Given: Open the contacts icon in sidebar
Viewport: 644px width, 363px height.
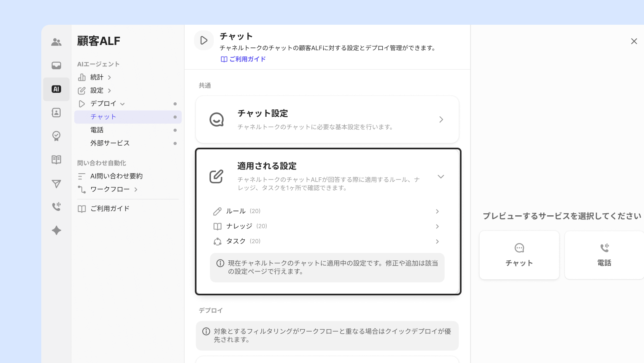Looking at the screenshot, I should coord(57,113).
